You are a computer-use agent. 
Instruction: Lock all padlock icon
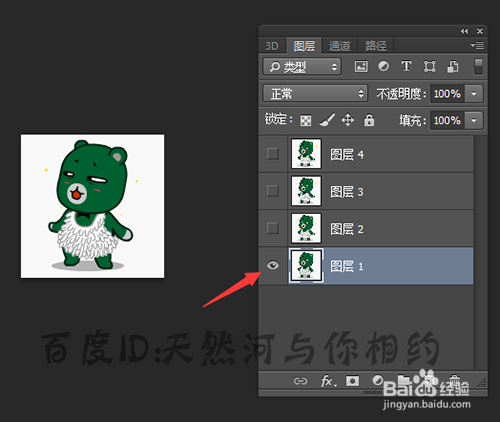click(369, 120)
